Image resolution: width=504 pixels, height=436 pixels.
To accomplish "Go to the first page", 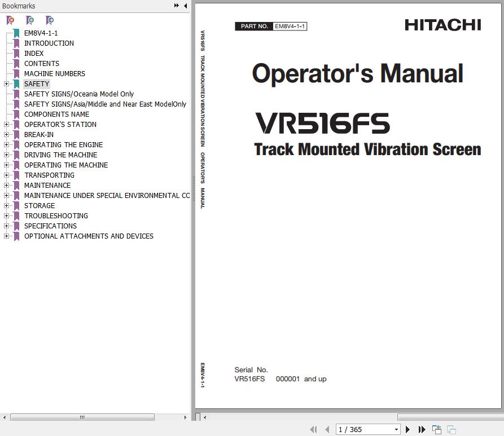I will coord(313,429).
